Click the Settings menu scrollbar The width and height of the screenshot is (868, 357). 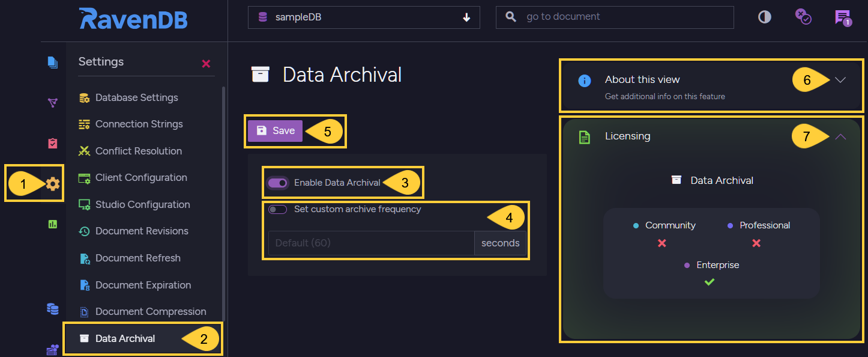(x=224, y=204)
